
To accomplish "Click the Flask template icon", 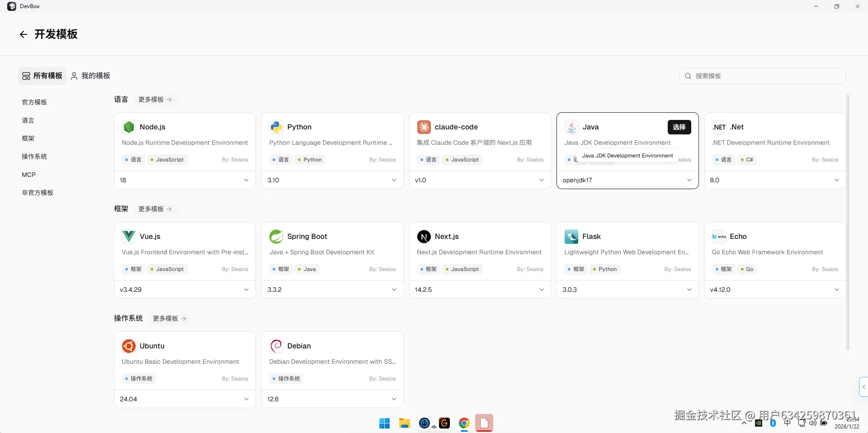I will point(571,237).
